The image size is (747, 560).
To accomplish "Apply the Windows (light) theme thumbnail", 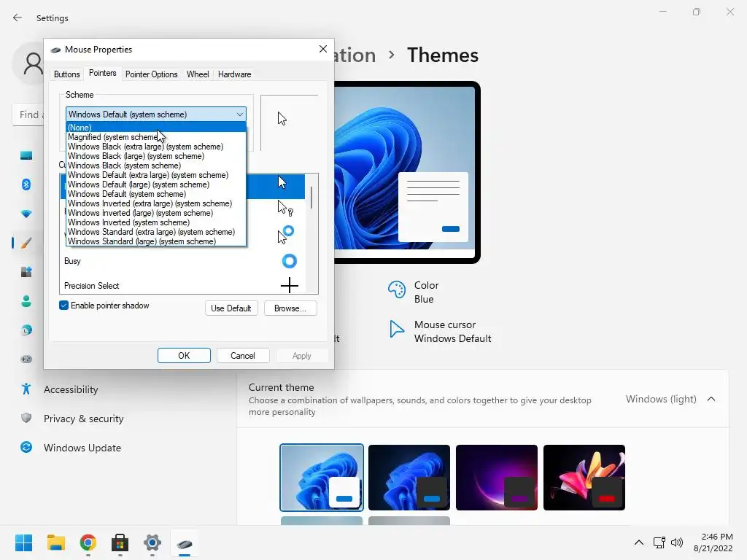I will click(322, 477).
